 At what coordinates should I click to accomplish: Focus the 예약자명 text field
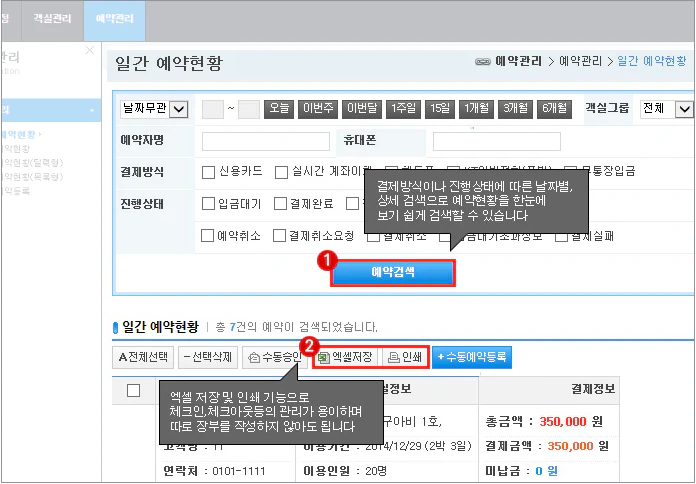266,141
